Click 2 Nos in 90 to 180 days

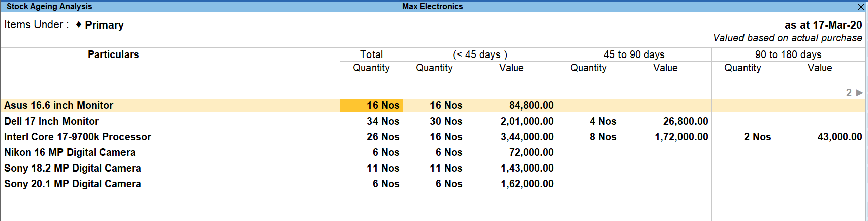[x=758, y=137]
